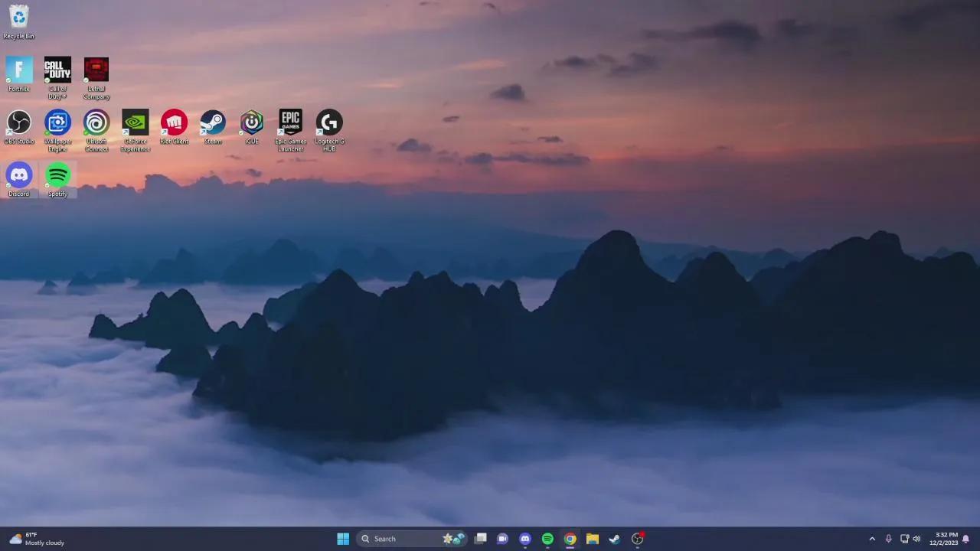Select the Call of Duty desktop shortcut
Screen dimensions: 980x551
pyautogui.click(x=57, y=78)
